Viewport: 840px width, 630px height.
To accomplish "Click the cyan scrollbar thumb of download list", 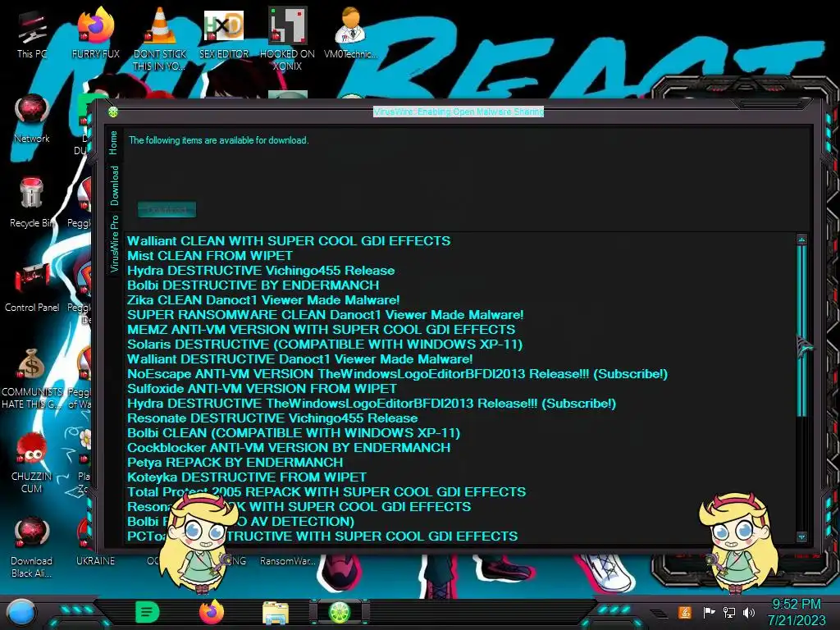I will pyautogui.click(x=801, y=331).
